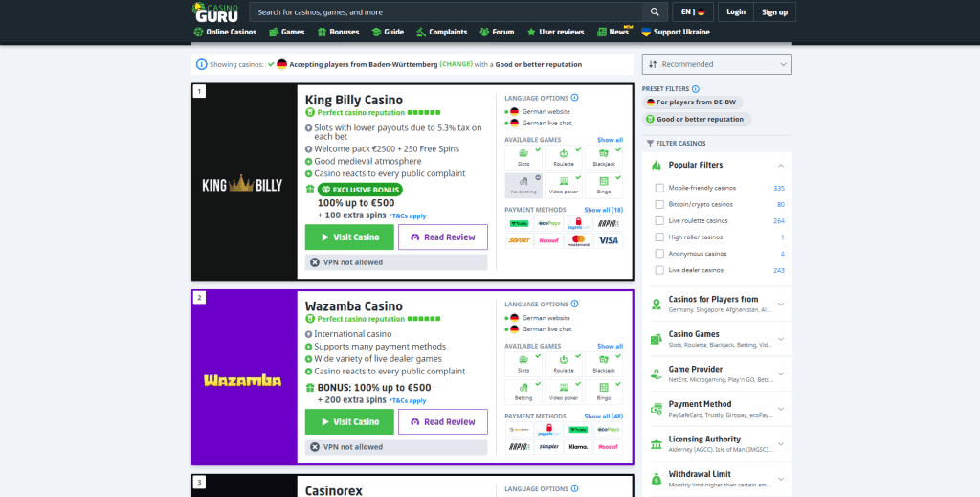Click Wazamba Slots game icon
Viewport: 980px width, 497px height.
click(523, 365)
